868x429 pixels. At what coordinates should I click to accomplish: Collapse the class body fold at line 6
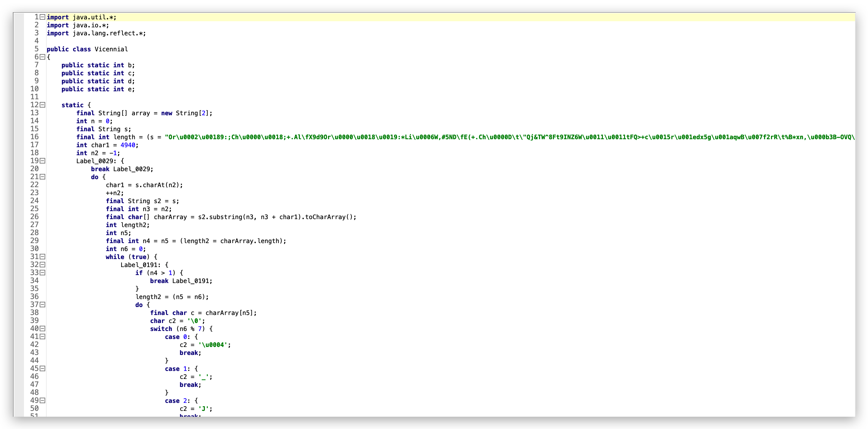[42, 57]
